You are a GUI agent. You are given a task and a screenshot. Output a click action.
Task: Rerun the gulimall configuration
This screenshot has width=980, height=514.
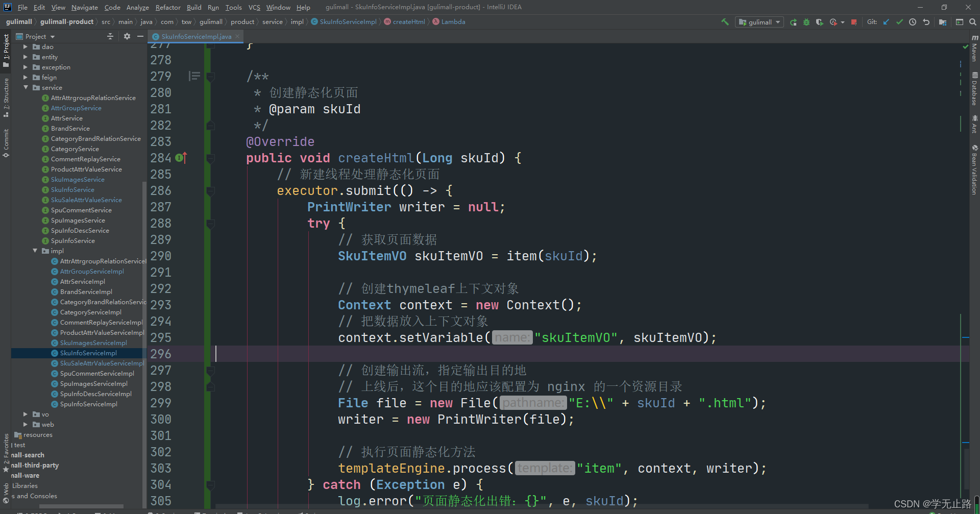(793, 22)
